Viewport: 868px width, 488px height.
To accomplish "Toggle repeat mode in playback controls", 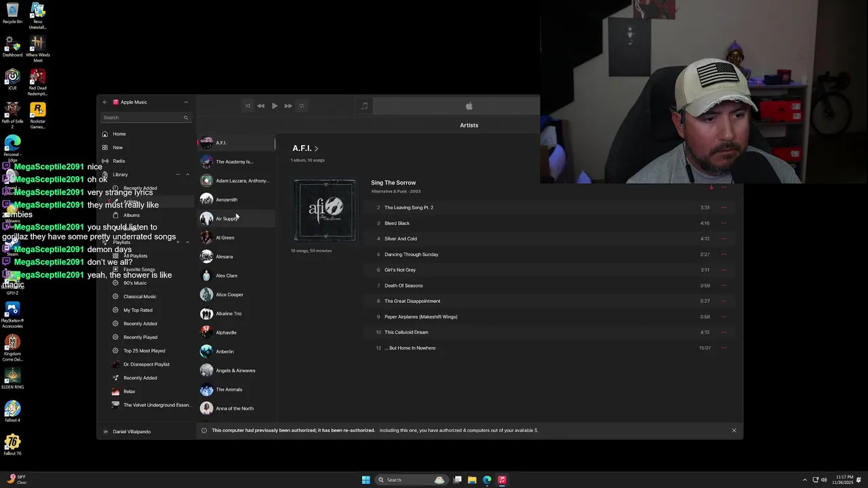I will [x=302, y=106].
